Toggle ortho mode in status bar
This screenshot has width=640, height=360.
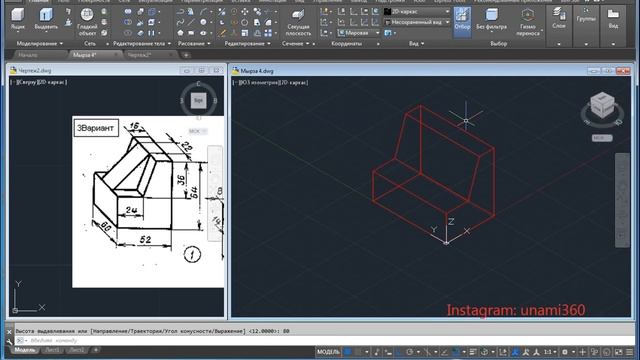(398, 352)
